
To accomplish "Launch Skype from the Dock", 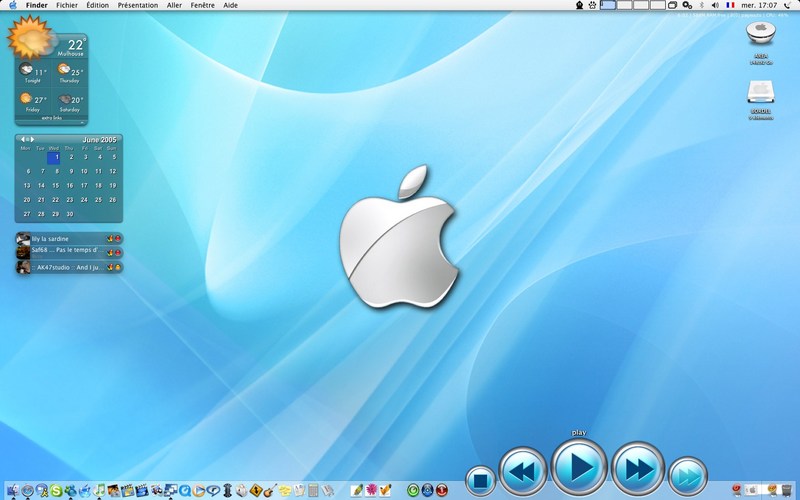I will [56, 491].
